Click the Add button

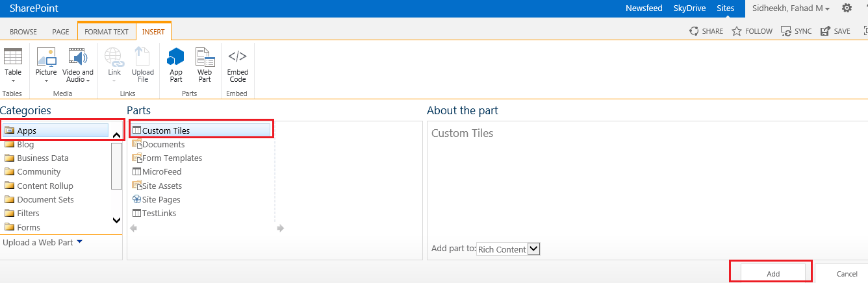tap(773, 273)
